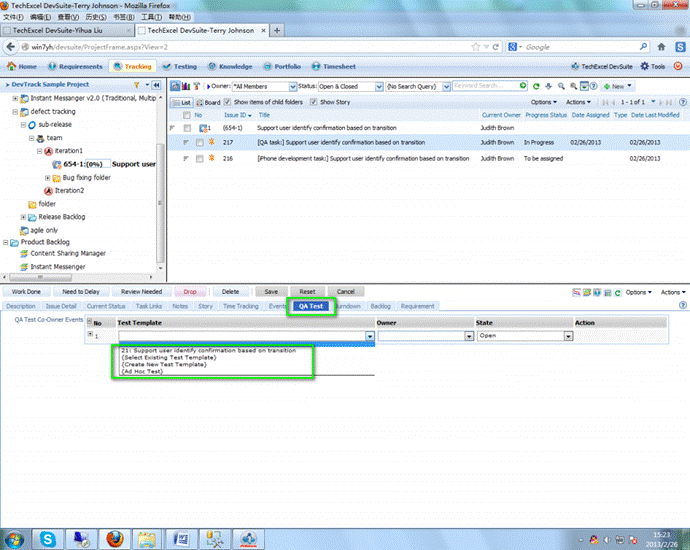This screenshot has width=690, height=550.
Task: Click the magnifier search icon
Action: (561, 86)
